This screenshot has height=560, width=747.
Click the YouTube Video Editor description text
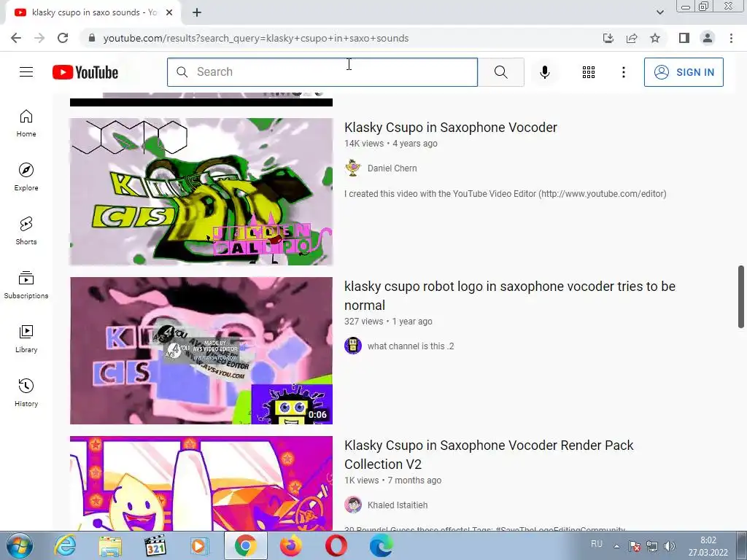(505, 194)
